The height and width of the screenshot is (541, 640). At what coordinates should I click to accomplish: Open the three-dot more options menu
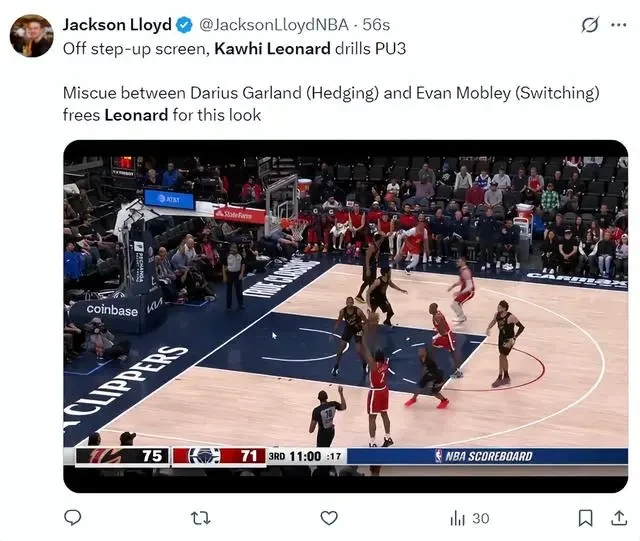click(619, 25)
